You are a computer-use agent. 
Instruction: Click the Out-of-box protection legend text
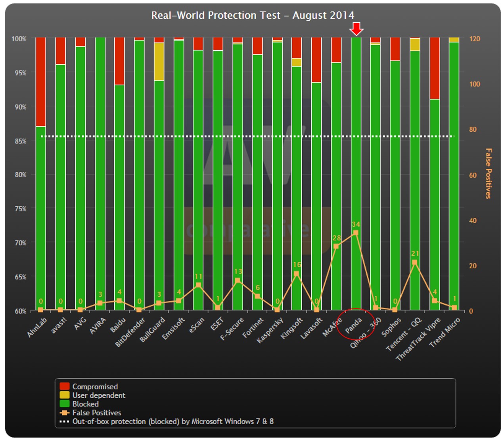(173, 422)
